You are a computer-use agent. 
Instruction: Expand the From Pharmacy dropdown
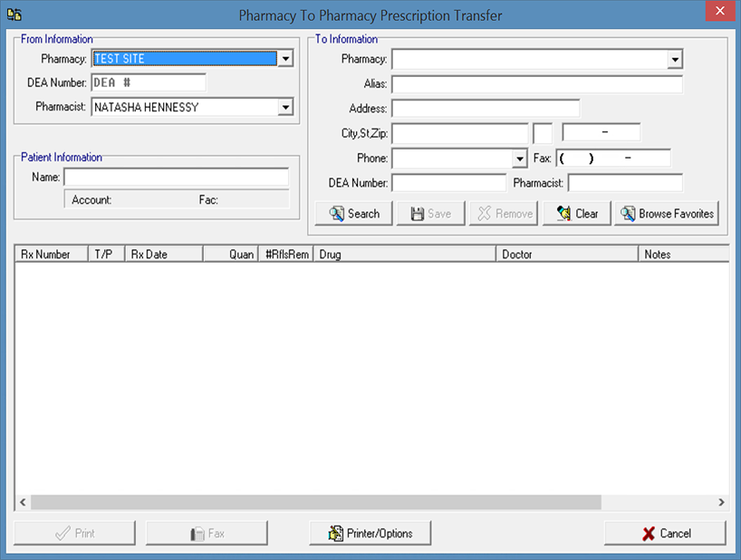[x=285, y=59]
